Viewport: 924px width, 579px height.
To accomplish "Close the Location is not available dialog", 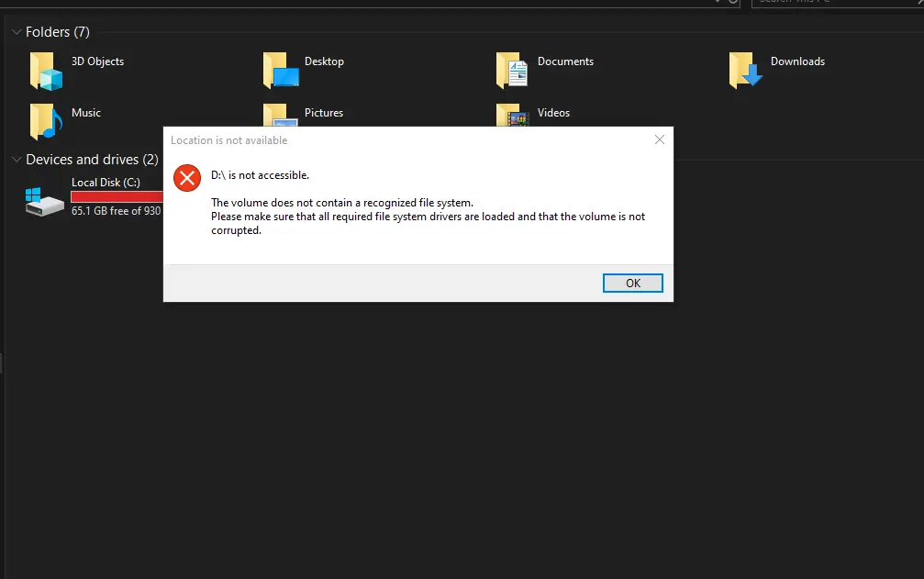I will [660, 139].
